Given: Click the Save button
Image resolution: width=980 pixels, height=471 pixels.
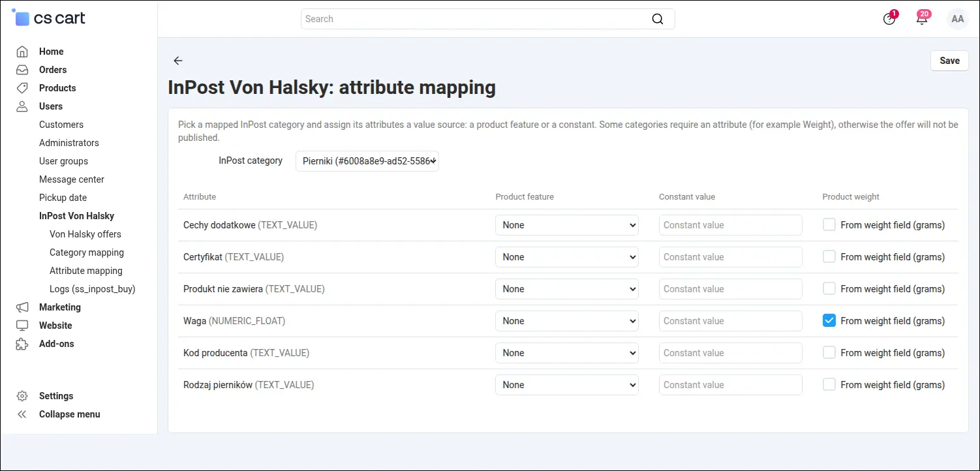Looking at the screenshot, I should 949,61.
